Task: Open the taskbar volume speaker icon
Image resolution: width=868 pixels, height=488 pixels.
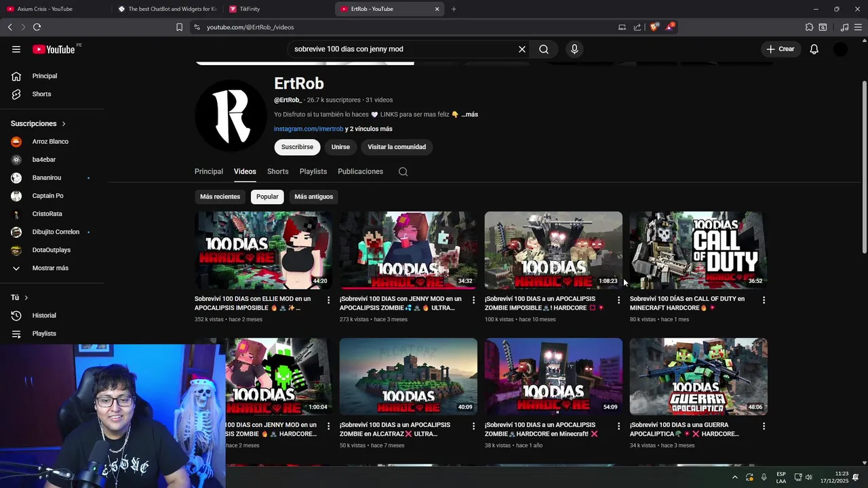Action: (x=808, y=477)
